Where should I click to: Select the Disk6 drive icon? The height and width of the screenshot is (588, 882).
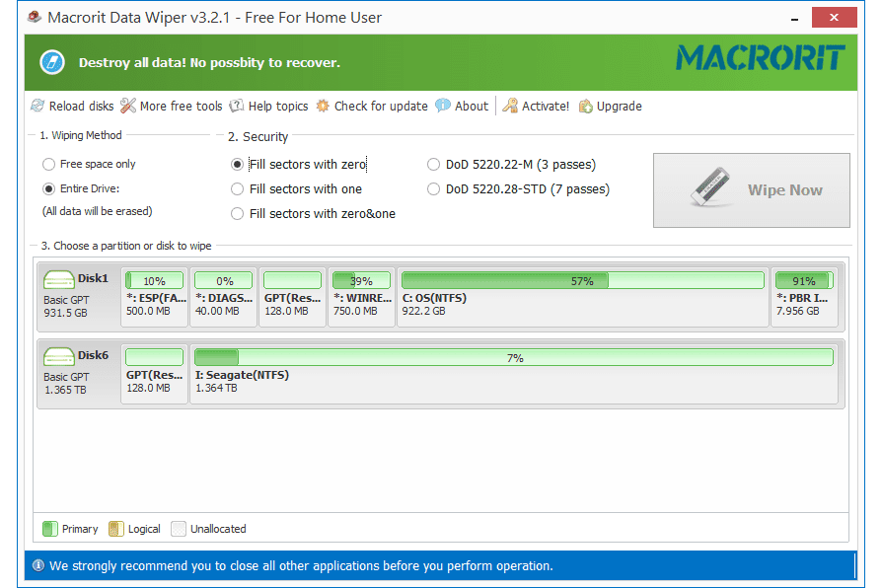click(59, 357)
